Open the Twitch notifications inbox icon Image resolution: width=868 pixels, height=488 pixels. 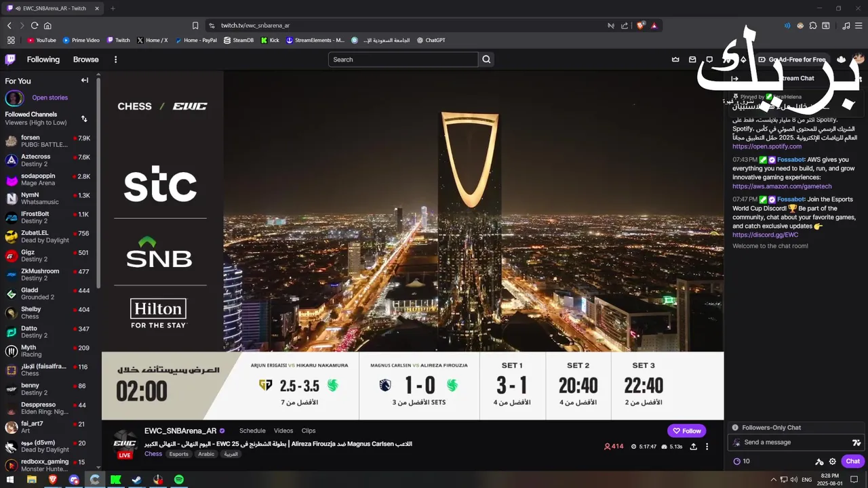coord(692,60)
